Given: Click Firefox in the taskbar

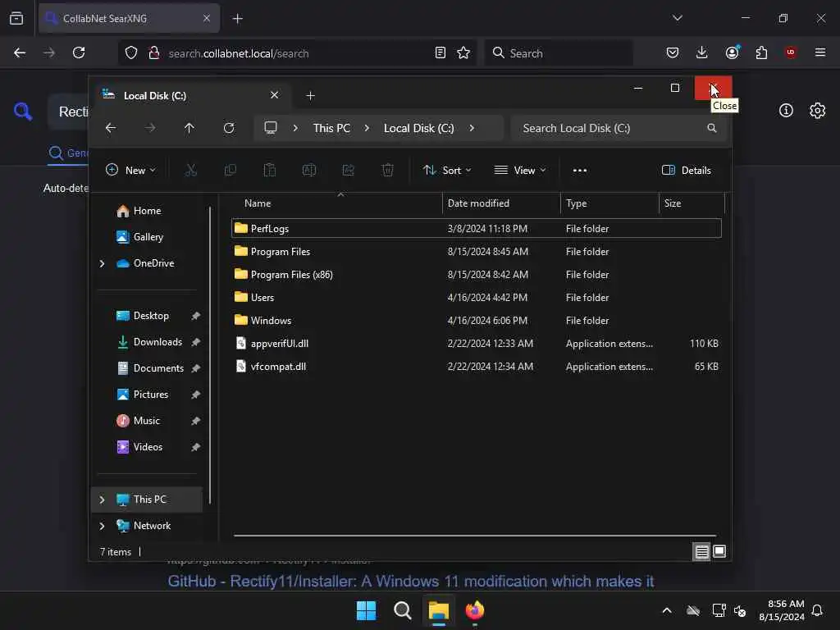Looking at the screenshot, I should coord(475,610).
